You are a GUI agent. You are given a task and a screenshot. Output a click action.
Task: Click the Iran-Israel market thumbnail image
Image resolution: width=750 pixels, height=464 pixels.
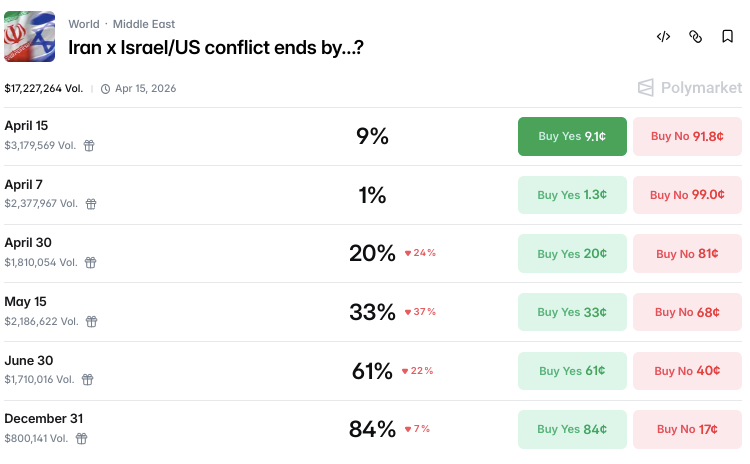(30, 37)
